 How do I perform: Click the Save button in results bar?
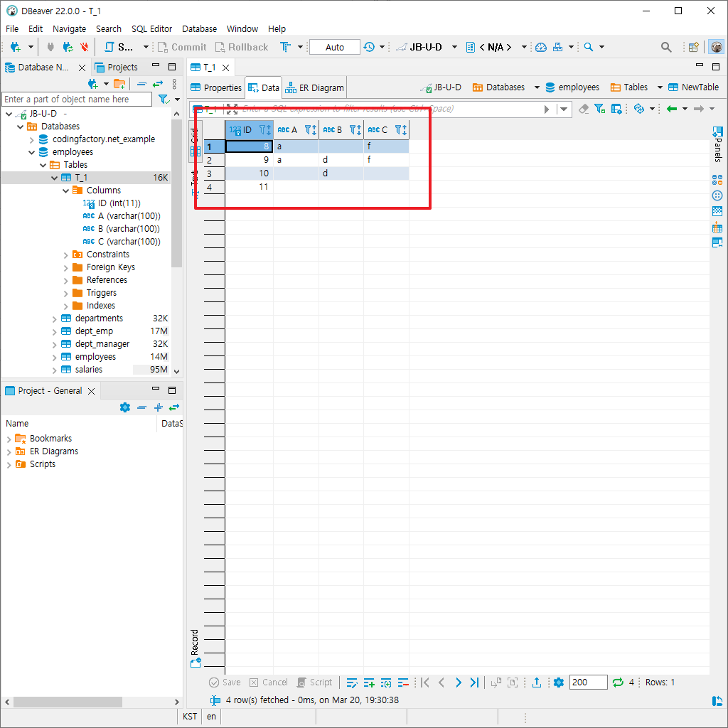pyautogui.click(x=225, y=682)
